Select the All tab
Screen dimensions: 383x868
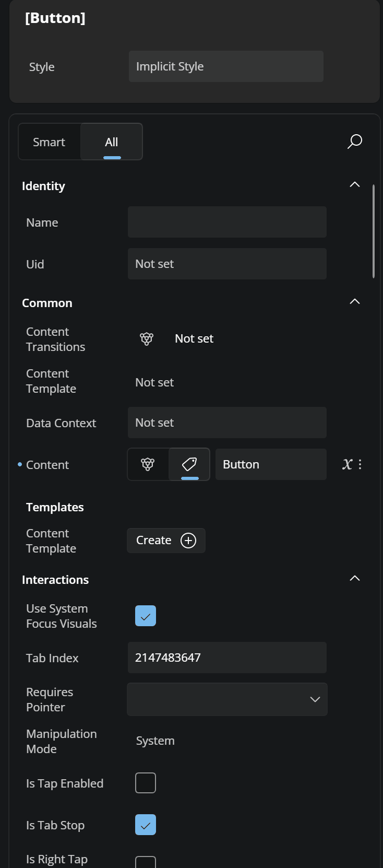[111, 142]
